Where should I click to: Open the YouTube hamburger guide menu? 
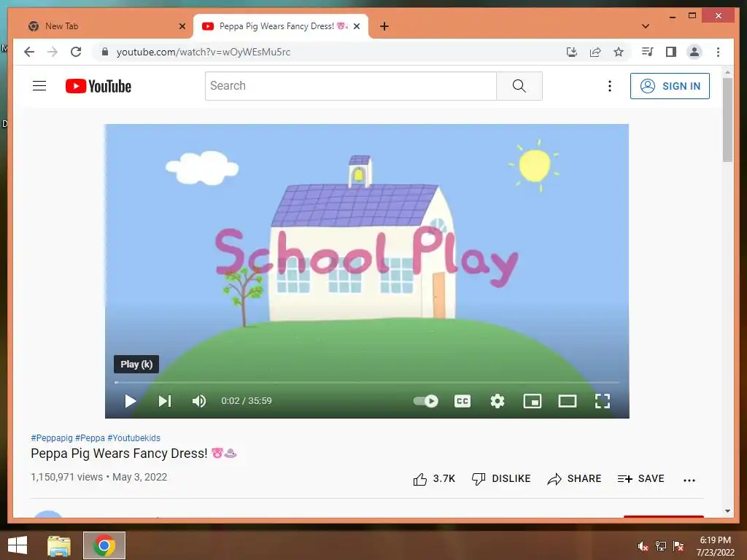[x=39, y=86]
